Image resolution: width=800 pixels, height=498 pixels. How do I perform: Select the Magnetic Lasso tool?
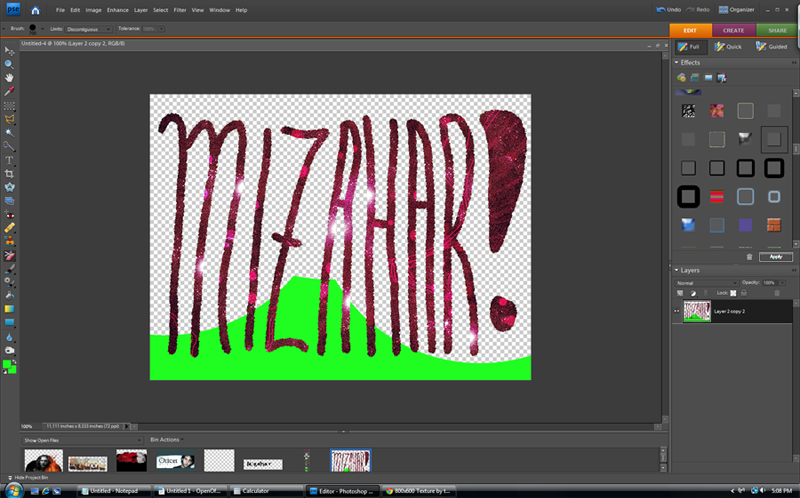coord(9,119)
